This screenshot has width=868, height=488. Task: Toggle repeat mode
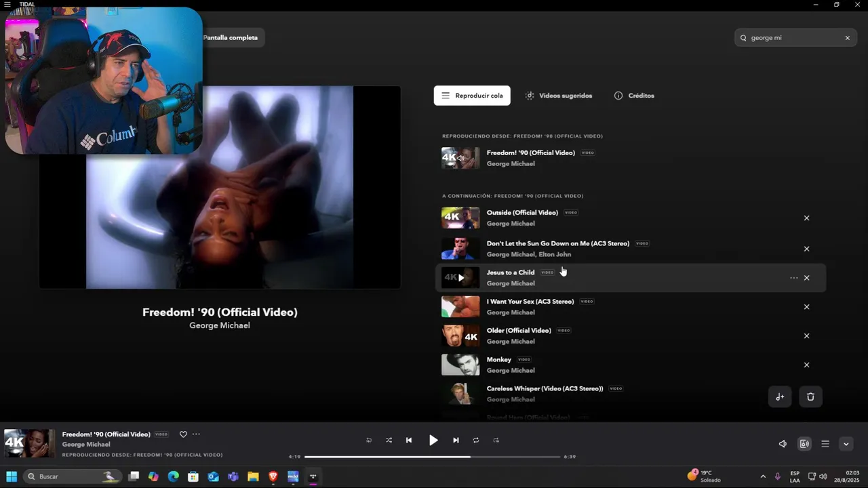[x=476, y=441]
